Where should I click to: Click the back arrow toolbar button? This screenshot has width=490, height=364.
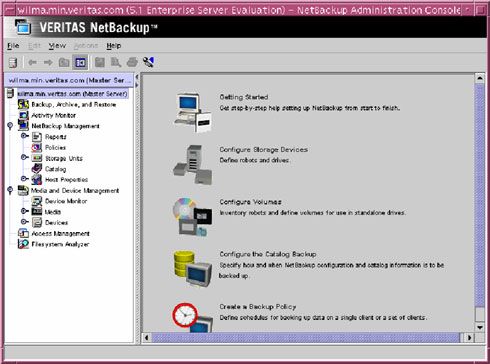[x=32, y=62]
